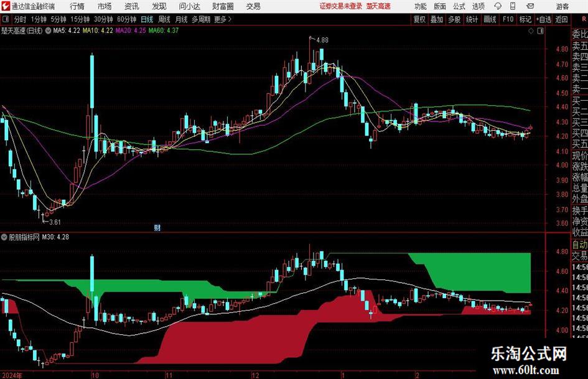Switch to 60分钟 period tab

pos(126,19)
